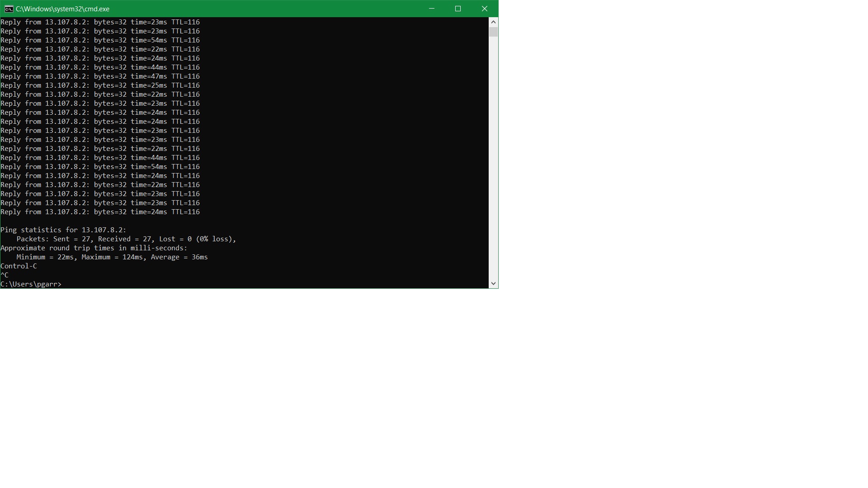Viewport: 868px width, 488px height.
Task: Click the scrollbar down arrow
Action: tap(493, 284)
